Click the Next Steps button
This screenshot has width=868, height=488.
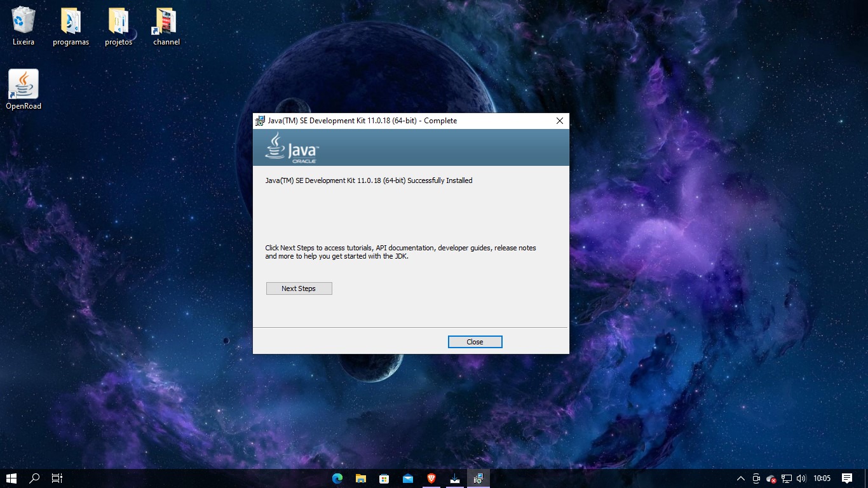pyautogui.click(x=299, y=288)
